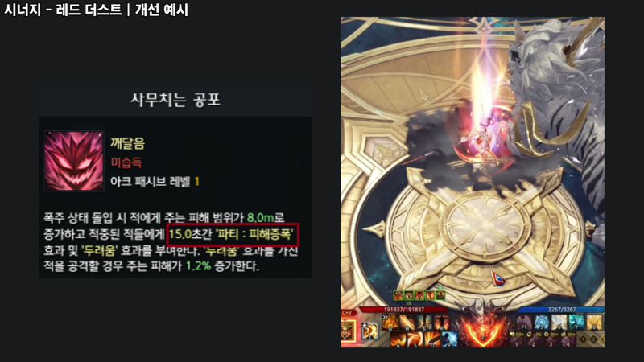Image resolution: width=644 pixels, height=362 pixels.
Task: Use the F1 battle item slot
Action: pos(525,323)
